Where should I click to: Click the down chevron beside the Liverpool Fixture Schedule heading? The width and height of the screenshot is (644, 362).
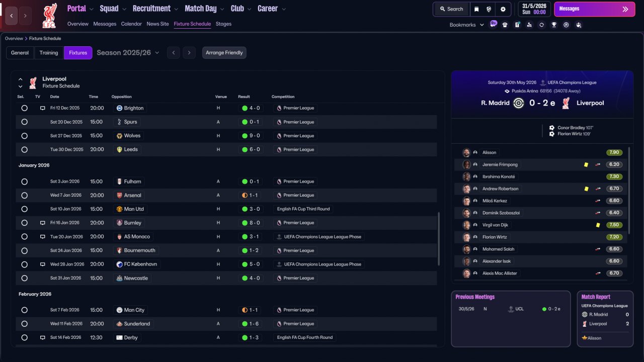tap(21, 86)
